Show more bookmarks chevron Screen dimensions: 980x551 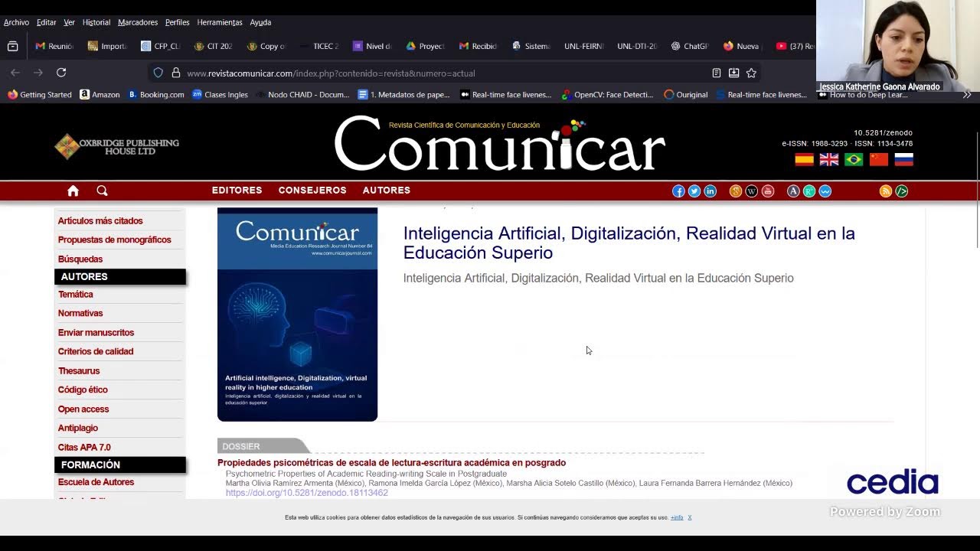[967, 95]
